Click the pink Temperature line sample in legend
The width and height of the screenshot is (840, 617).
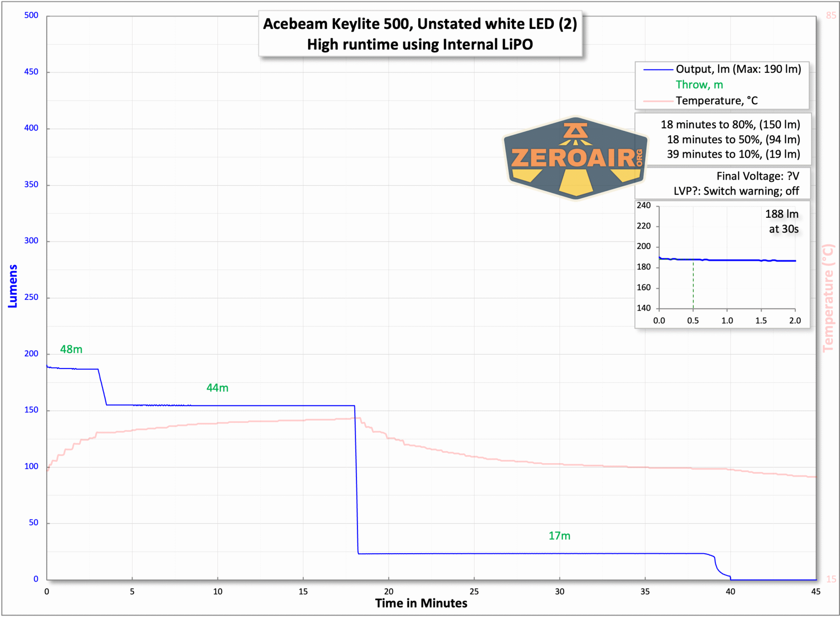pos(657,100)
